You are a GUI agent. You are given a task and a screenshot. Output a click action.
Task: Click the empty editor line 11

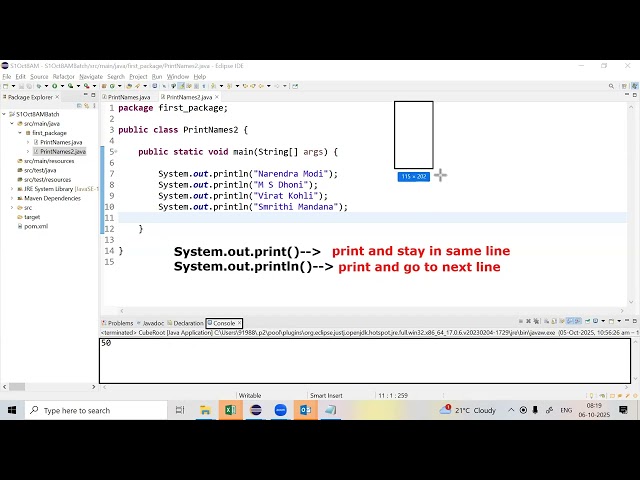point(372,218)
